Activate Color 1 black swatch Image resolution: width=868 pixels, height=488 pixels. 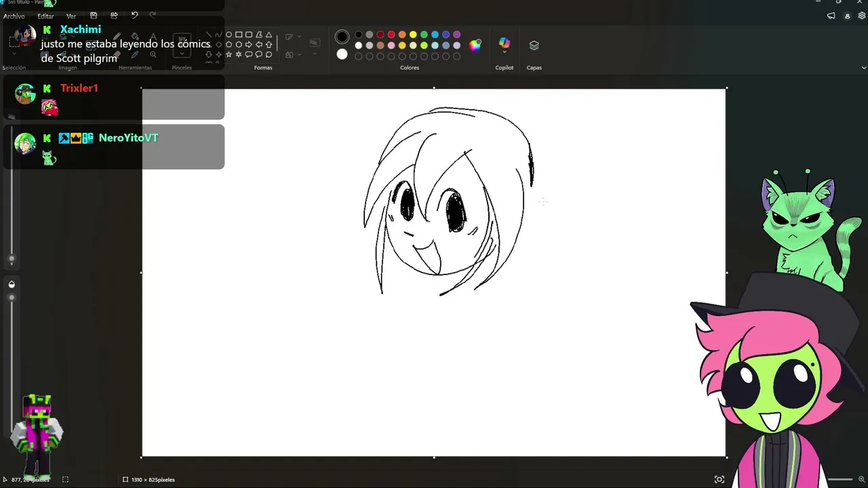(x=342, y=37)
